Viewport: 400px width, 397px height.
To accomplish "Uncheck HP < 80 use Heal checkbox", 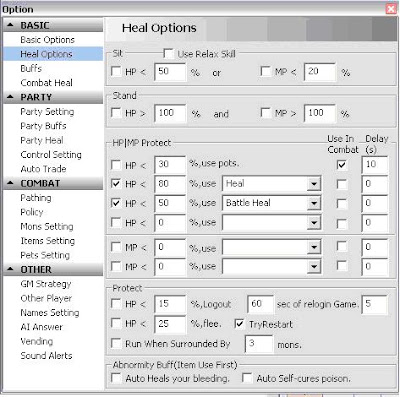I will coord(116,184).
